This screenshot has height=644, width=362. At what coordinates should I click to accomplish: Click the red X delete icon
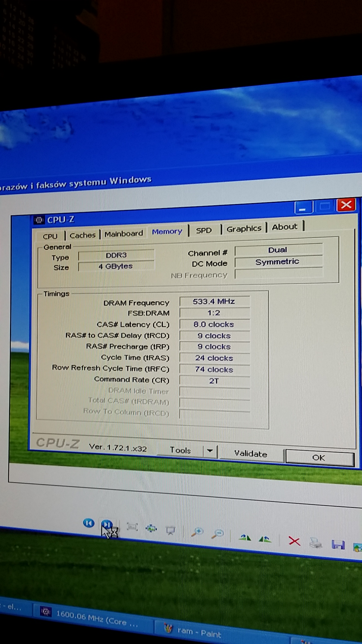[x=294, y=541]
